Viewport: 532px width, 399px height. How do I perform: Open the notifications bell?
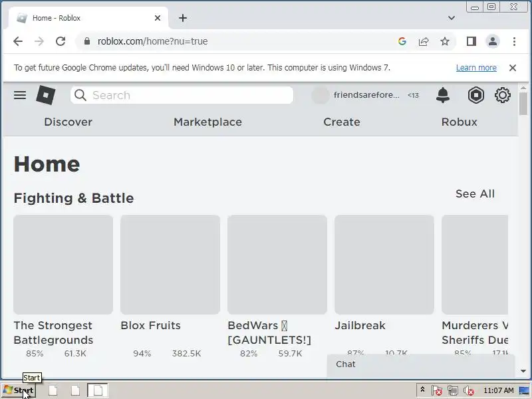[x=442, y=95]
